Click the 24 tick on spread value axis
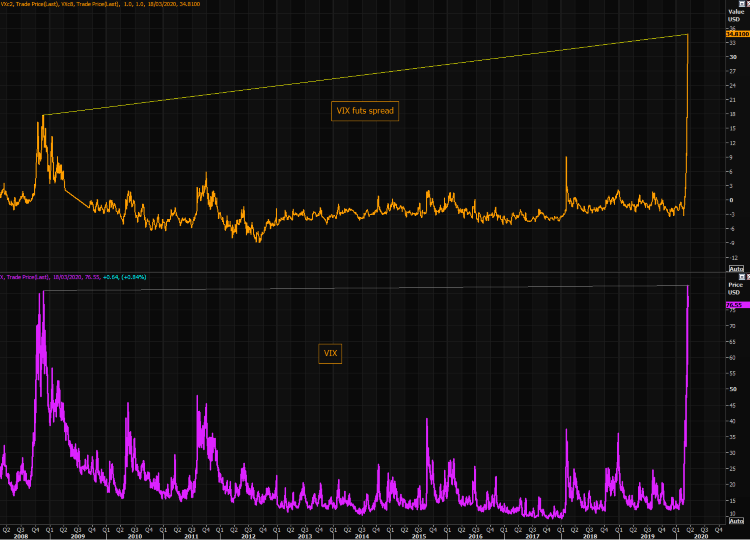 (732, 86)
